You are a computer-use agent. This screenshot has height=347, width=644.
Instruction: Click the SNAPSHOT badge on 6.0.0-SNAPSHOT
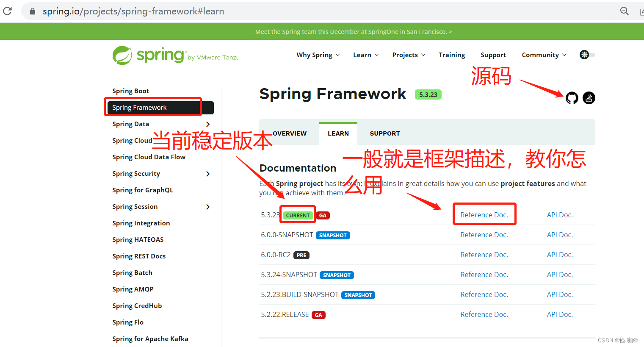click(333, 235)
